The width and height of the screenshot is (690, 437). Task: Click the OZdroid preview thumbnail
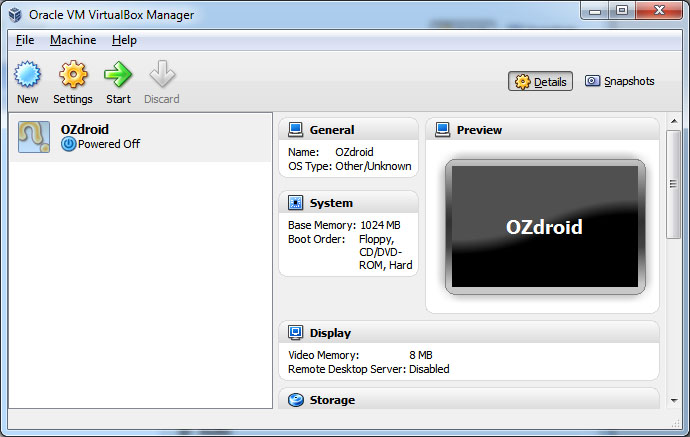[x=545, y=227]
